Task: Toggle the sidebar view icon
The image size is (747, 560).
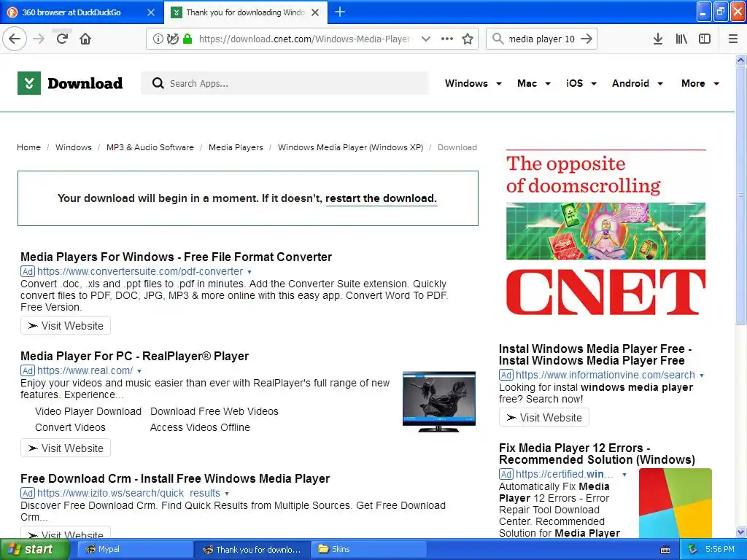Action: pyautogui.click(x=705, y=39)
